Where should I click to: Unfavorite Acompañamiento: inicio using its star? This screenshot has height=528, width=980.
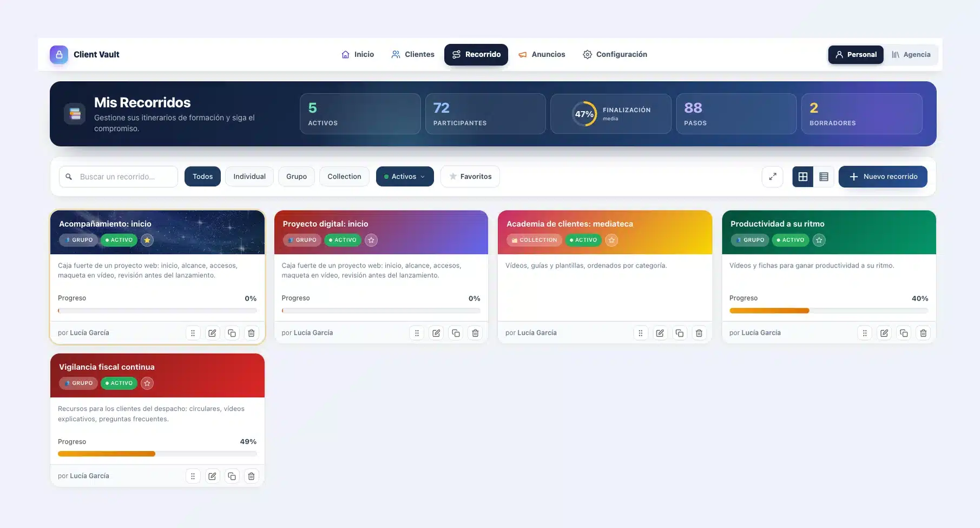pos(147,240)
